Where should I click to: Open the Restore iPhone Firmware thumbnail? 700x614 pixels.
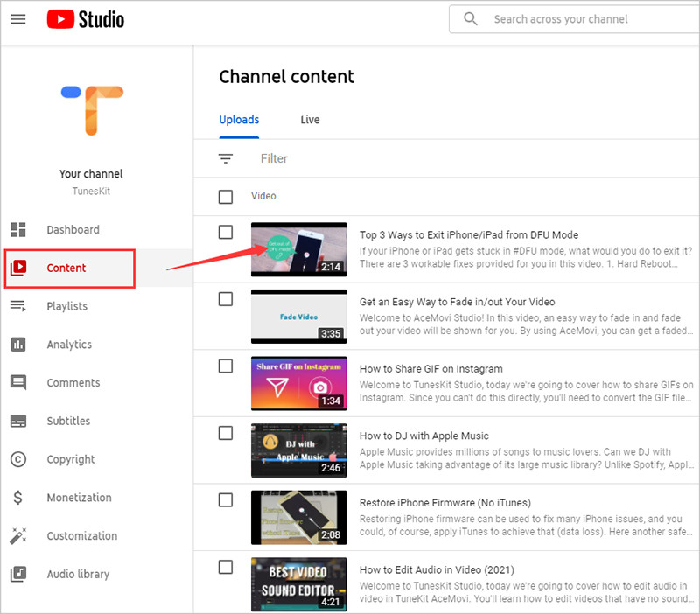[298, 518]
